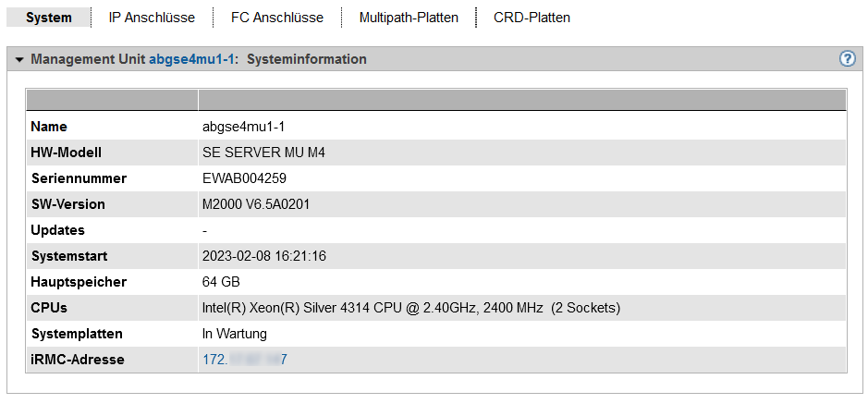Open the IP Anschlüsse tab
The image size is (868, 416).
152,18
